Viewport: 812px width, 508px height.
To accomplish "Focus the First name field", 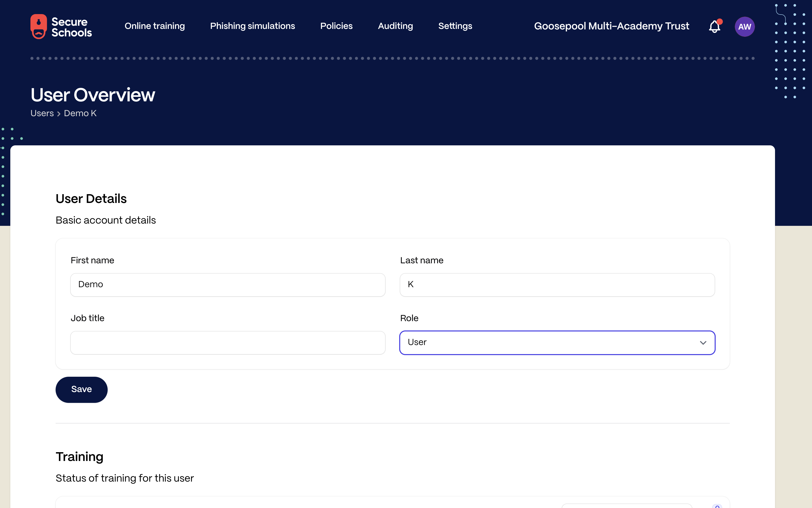I will click(228, 285).
